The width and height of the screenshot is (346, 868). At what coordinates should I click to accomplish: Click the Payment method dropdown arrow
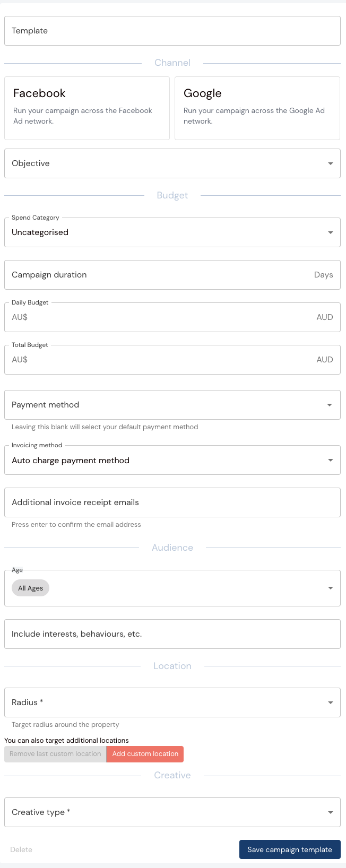point(330,405)
